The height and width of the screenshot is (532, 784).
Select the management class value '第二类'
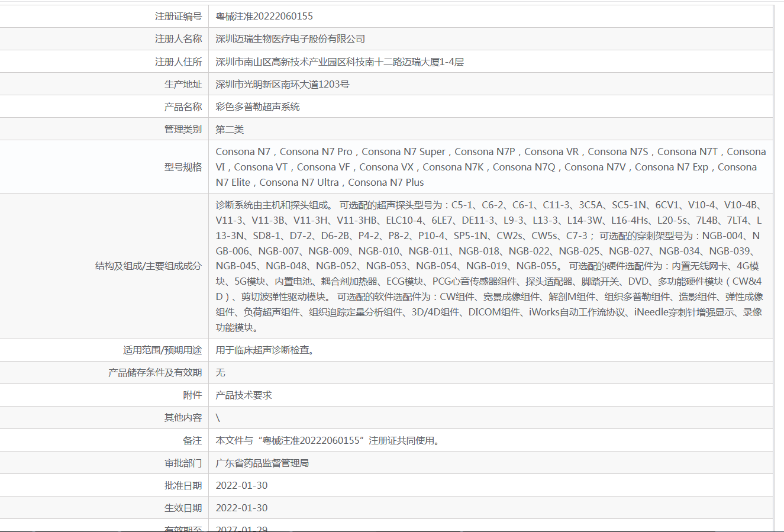click(230, 129)
